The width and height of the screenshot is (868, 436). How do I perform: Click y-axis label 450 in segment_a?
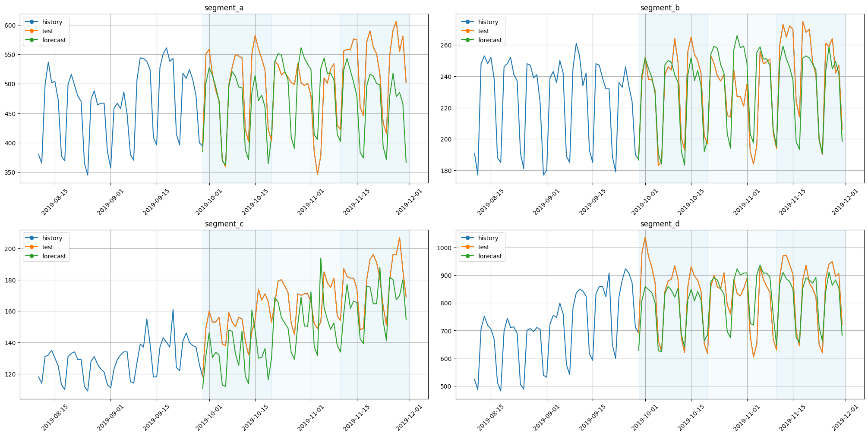coord(11,114)
